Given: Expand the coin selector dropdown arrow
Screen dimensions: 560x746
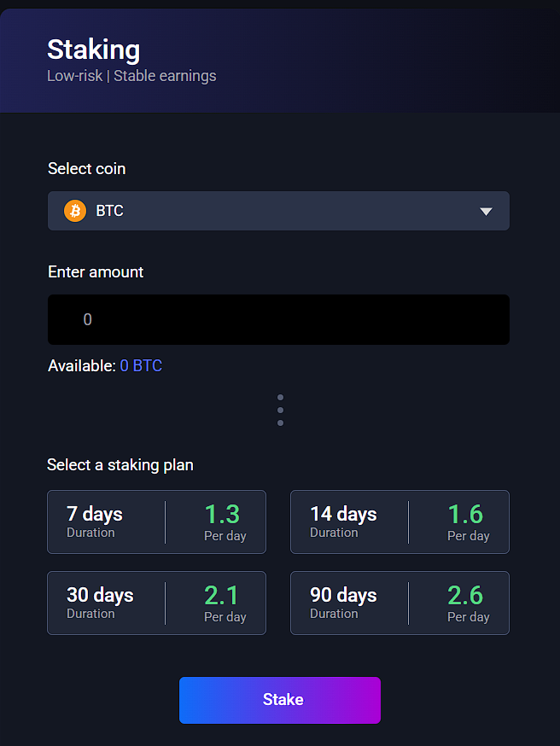Looking at the screenshot, I should point(486,211).
